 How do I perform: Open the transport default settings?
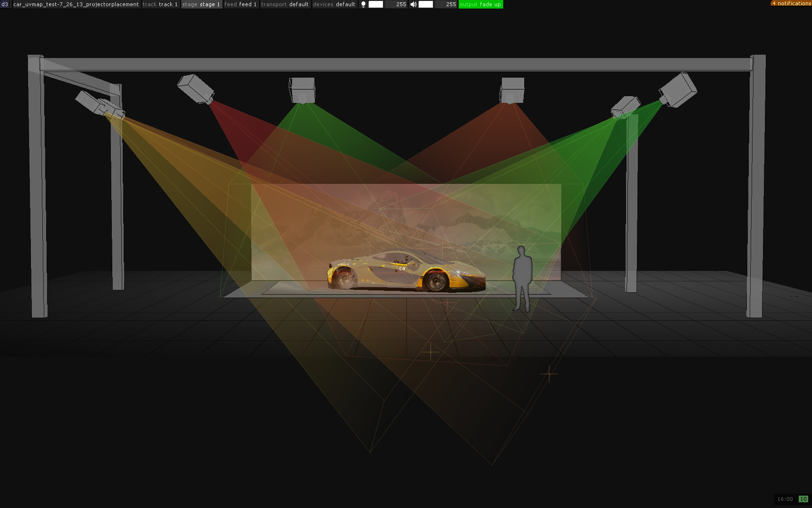[x=285, y=4]
